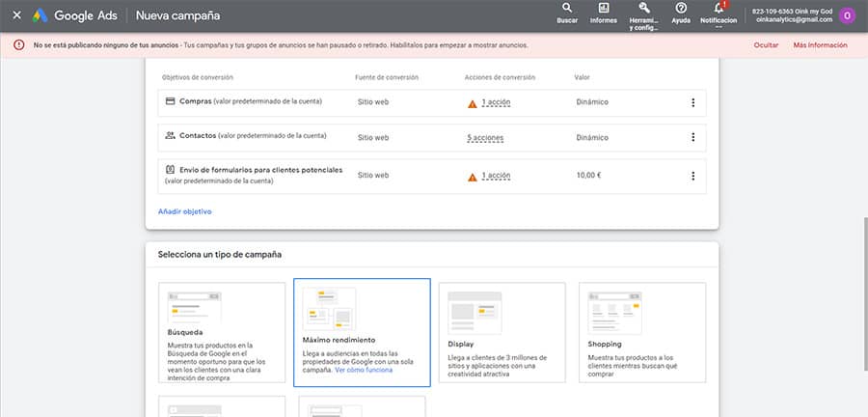Click the vertical page scrollbar
Image resolution: width=868 pixels, height=417 pixels.
[x=865, y=293]
